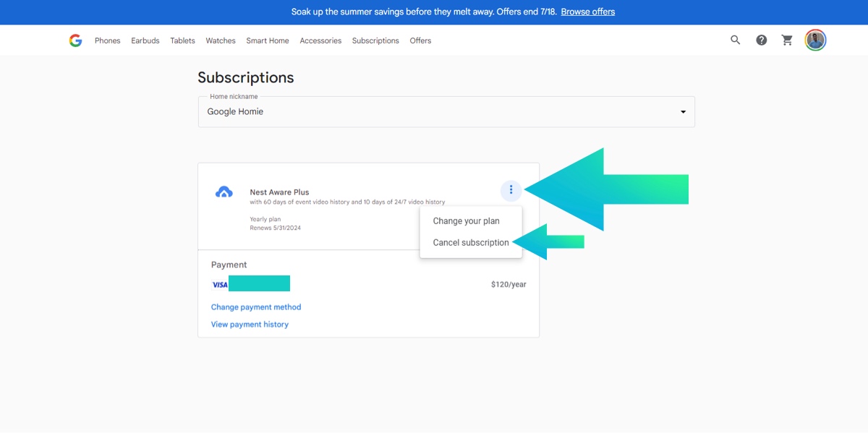The image size is (868, 433).
Task: Open View payment history link
Action: pos(250,325)
